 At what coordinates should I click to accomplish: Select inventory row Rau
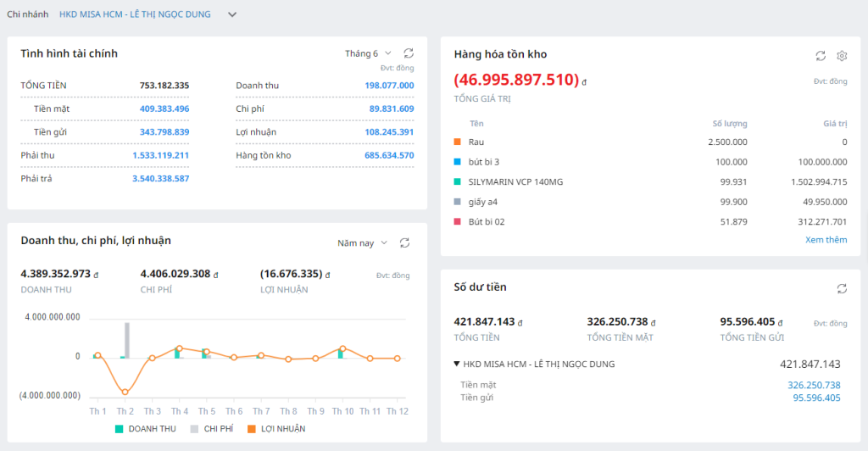650,142
